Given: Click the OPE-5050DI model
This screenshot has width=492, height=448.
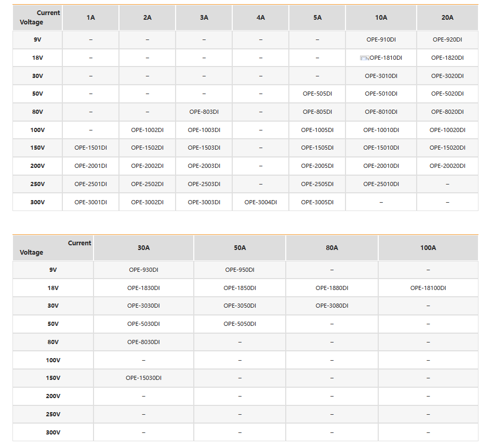Looking at the screenshot, I should pos(240,324).
